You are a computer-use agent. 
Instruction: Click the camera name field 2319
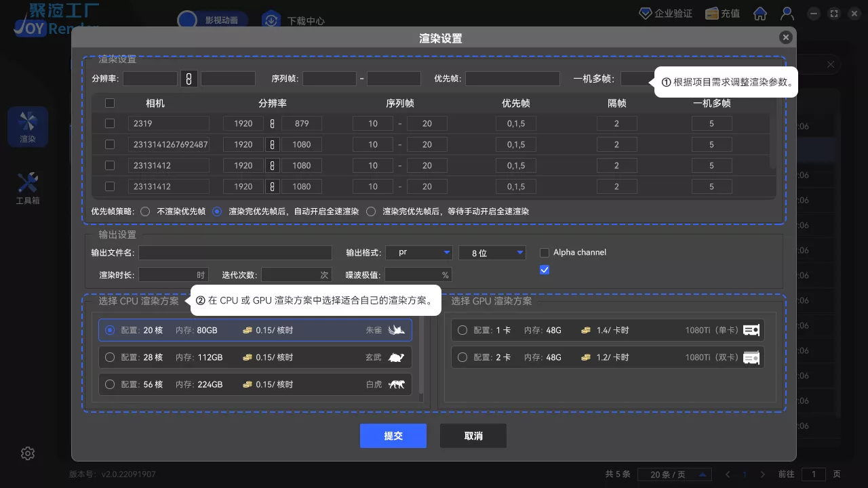coord(169,123)
